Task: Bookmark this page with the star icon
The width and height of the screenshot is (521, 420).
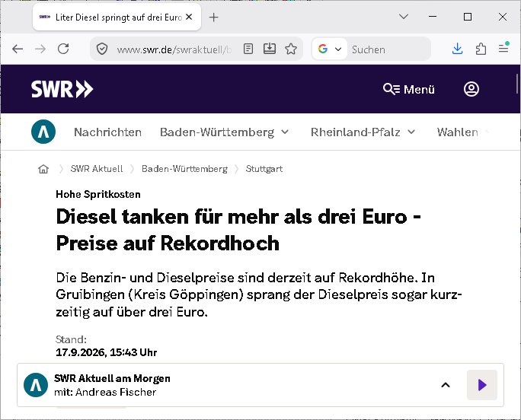Action: pyautogui.click(x=291, y=49)
